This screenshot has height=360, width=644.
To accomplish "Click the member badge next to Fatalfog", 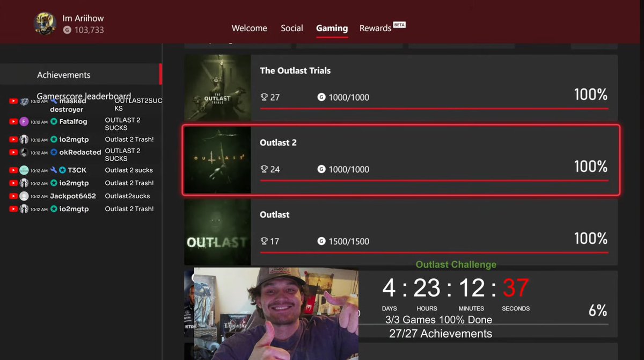I will (54, 121).
